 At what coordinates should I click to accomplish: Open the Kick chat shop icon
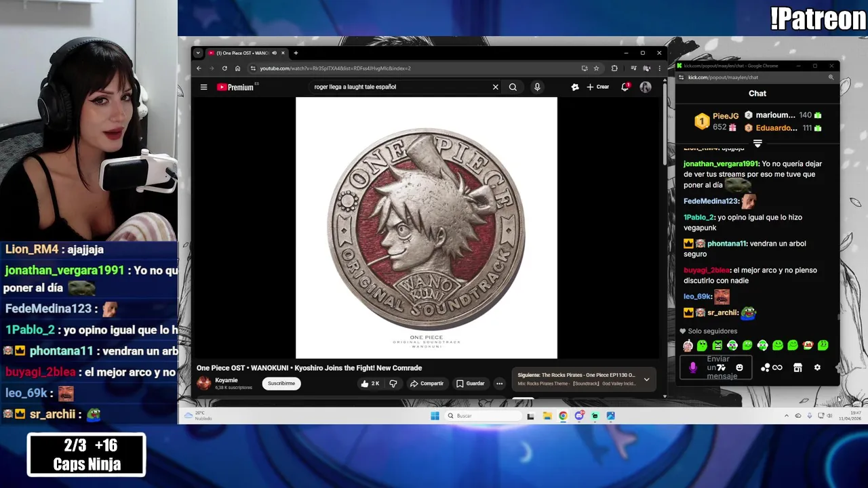(x=797, y=367)
